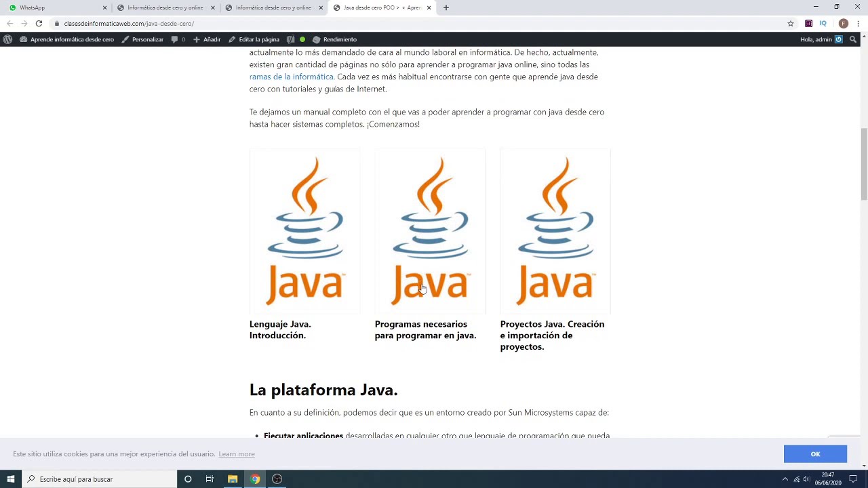This screenshot has width=868, height=488.
Task: Reload the current page
Action: (39, 23)
